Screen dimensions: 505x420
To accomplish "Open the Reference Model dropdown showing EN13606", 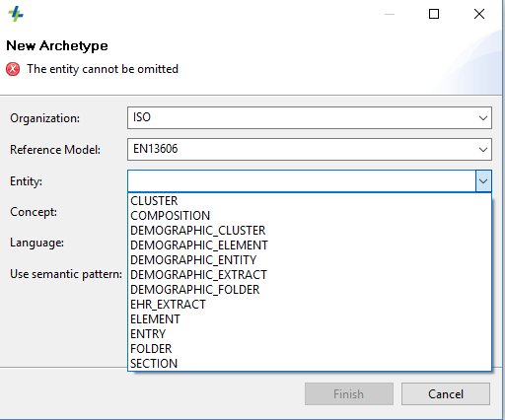I will (310, 149).
